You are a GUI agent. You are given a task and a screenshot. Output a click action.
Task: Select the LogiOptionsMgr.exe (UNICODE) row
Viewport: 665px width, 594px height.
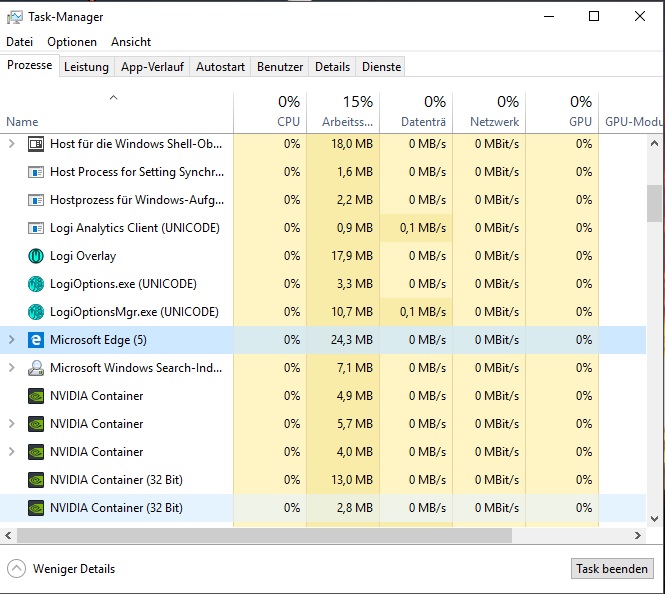[x=323, y=312]
